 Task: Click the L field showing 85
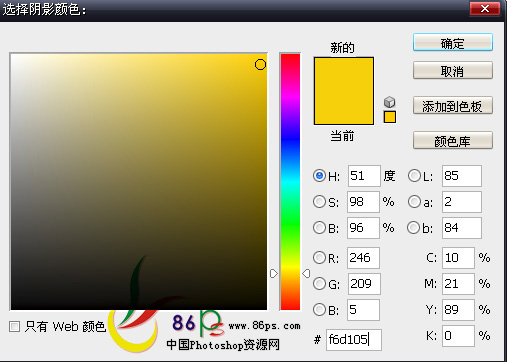pyautogui.click(x=462, y=176)
